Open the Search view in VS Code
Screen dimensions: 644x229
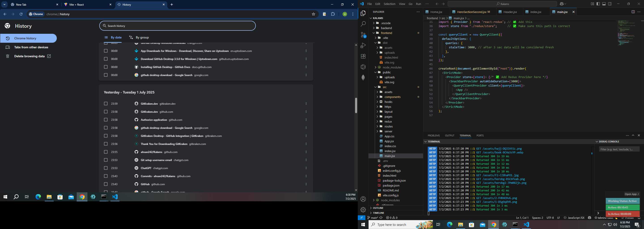(363, 24)
